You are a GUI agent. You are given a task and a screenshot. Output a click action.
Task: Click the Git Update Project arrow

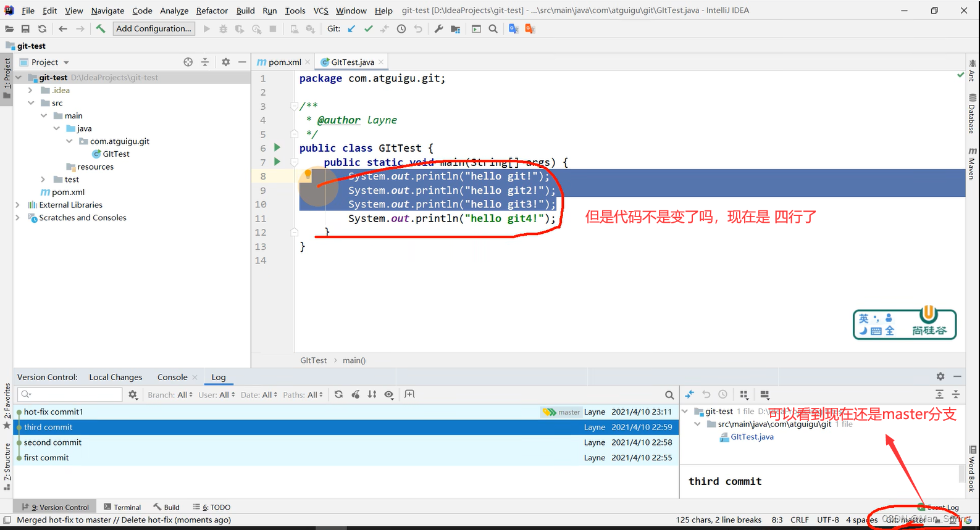click(x=351, y=29)
